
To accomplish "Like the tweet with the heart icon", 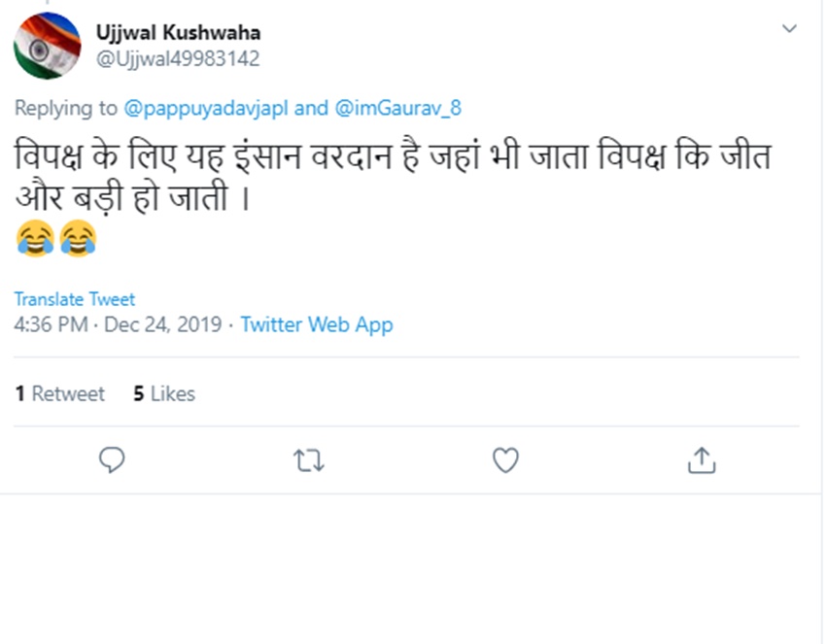I will coord(505,460).
